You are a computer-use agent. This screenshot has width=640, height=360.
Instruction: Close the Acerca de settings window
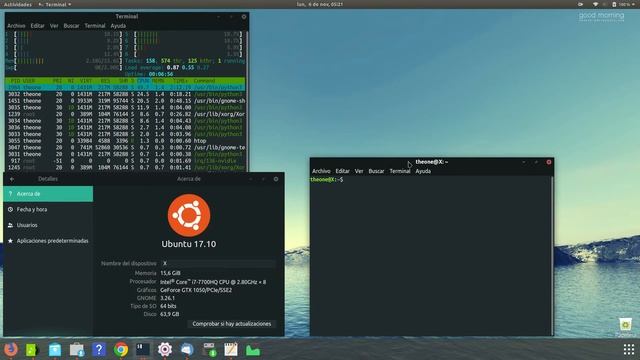click(276, 179)
